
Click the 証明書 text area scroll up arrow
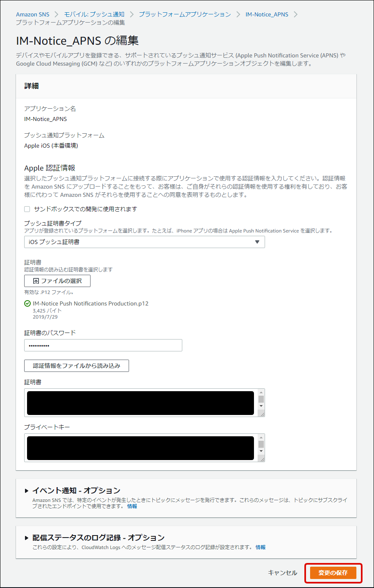pos(261,392)
